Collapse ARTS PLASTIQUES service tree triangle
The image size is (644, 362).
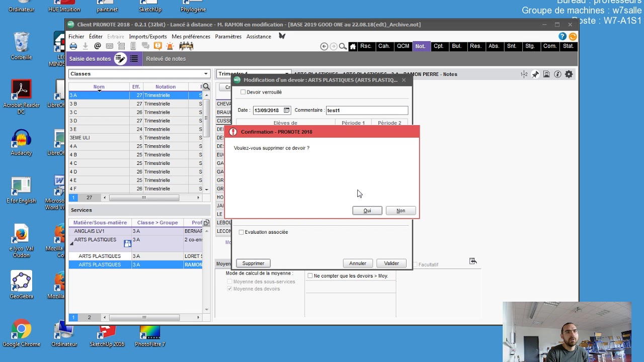click(71, 243)
